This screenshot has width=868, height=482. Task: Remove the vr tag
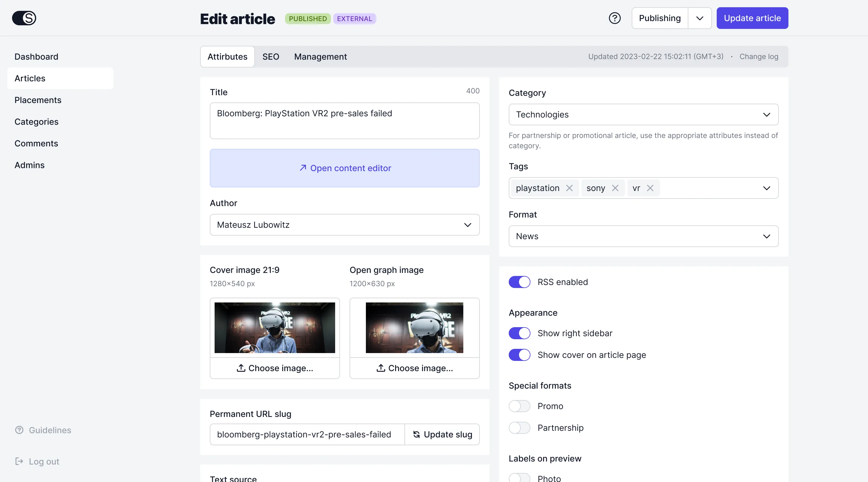(650, 188)
